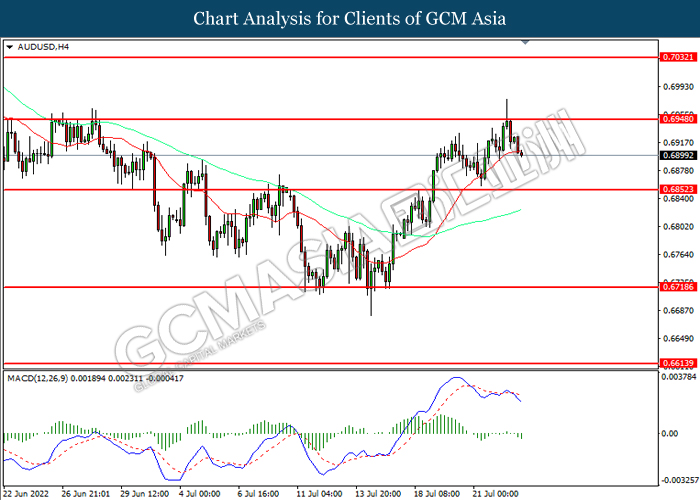This screenshot has width=700, height=500.
Task: Click the chart shift triangle marker at top
Action: tap(525, 42)
